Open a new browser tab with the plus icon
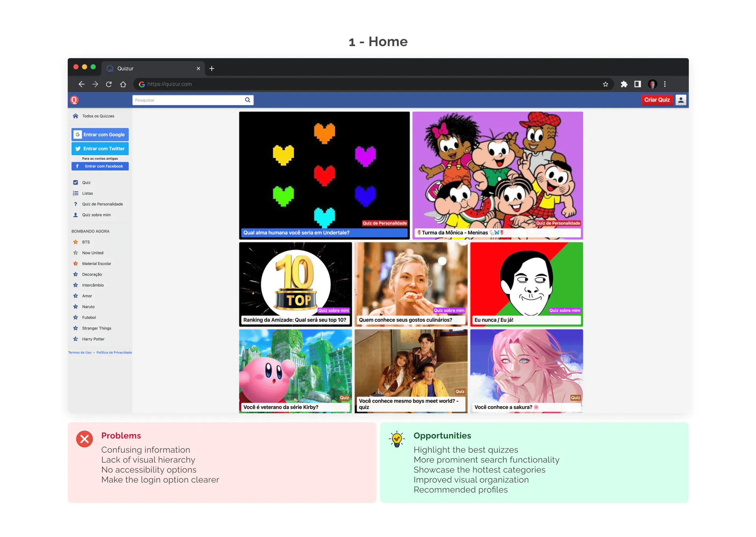The height and width of the screenshot is (537, 756). [212, 68]
